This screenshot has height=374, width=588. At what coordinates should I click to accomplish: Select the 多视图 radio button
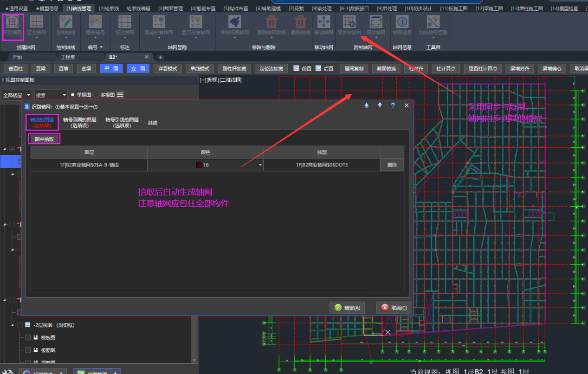click(x=96, y=95)
